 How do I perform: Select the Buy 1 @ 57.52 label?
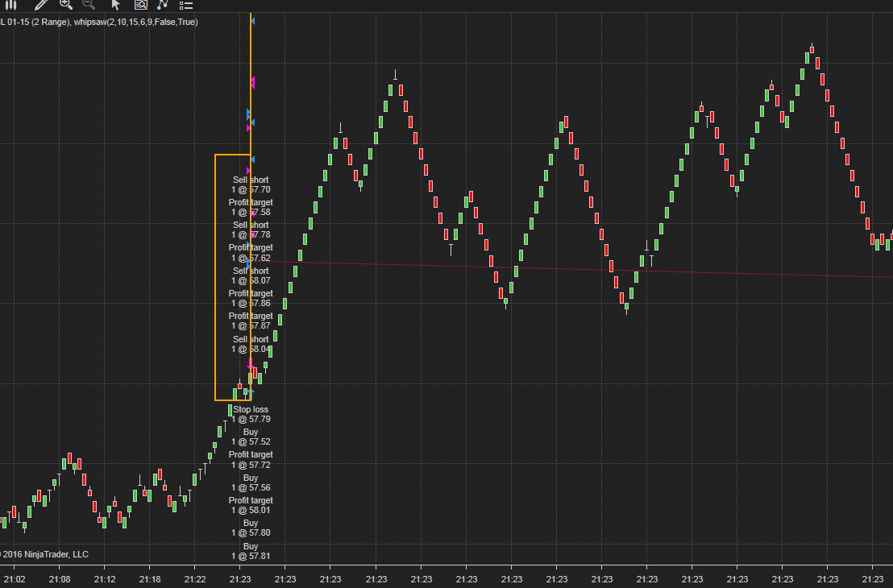pyautogui.click(x=251, y=437)
